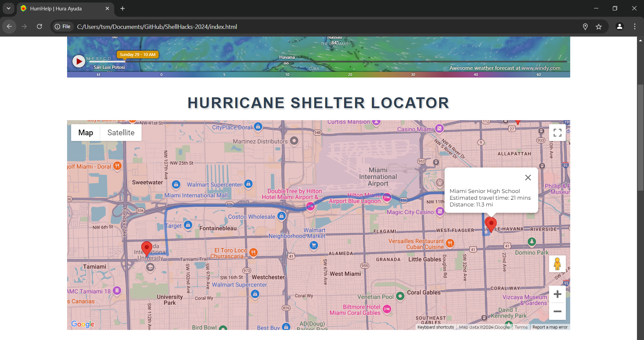Toggle fullscreen map view
The height and width of the screenshot is (340, 644).
pos(557,133)
